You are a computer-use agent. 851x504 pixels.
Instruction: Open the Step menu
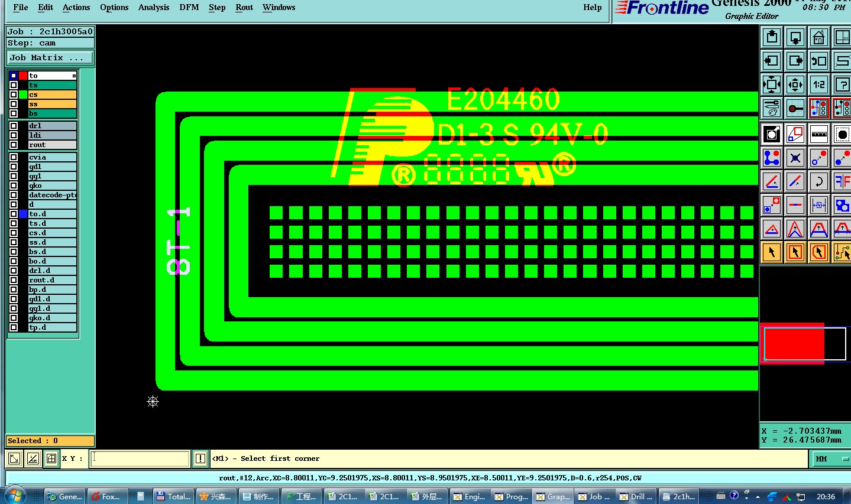[x=217, y=8]
